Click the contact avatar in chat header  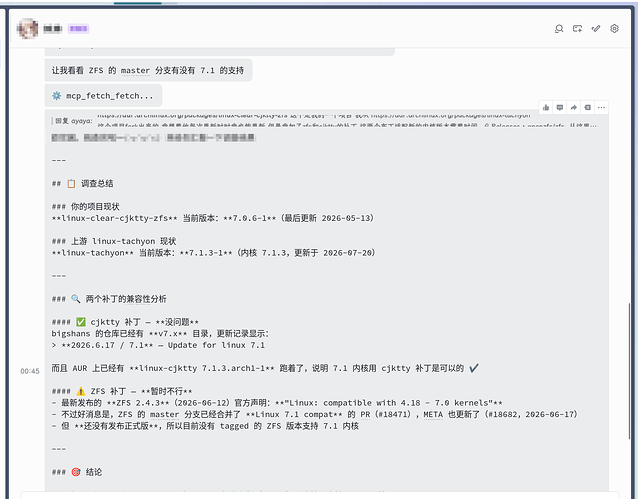tap(27, 28)
